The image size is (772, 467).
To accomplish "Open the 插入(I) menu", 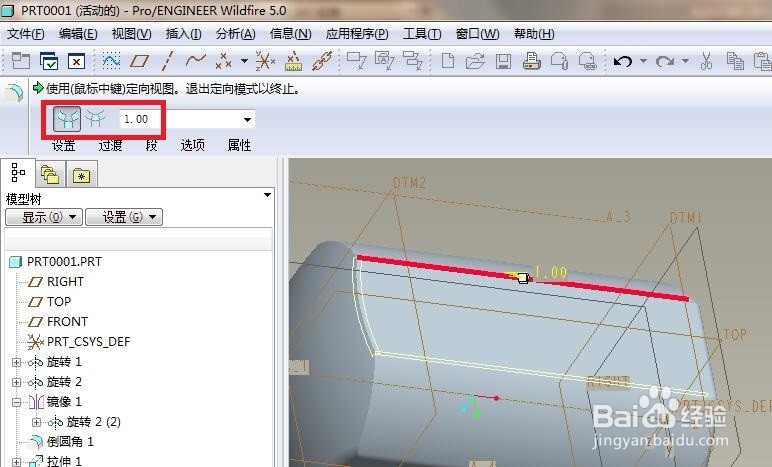I will [x=184, y=34].
